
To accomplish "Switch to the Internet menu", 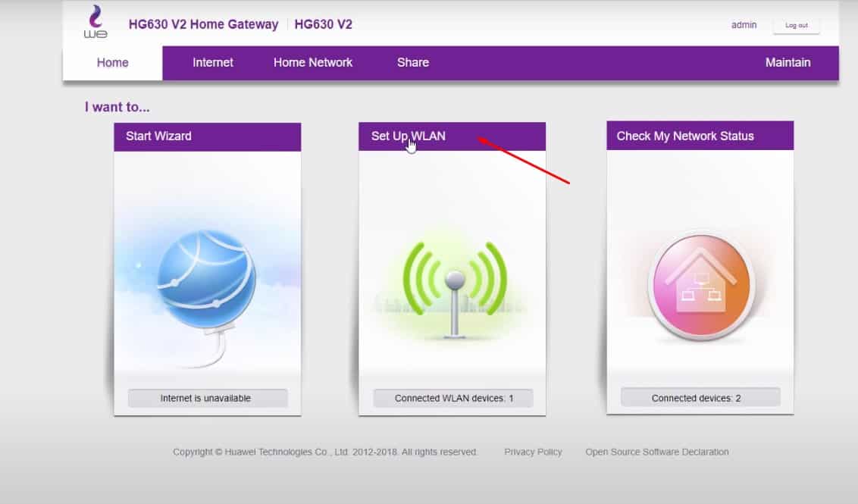I will click(213, 62).
